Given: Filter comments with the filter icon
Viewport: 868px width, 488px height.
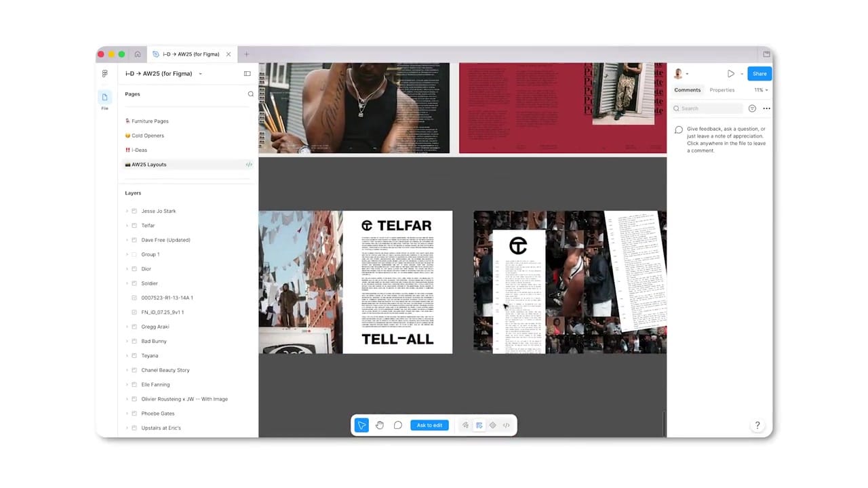Looking at the screenshot, I should (752, 108).
